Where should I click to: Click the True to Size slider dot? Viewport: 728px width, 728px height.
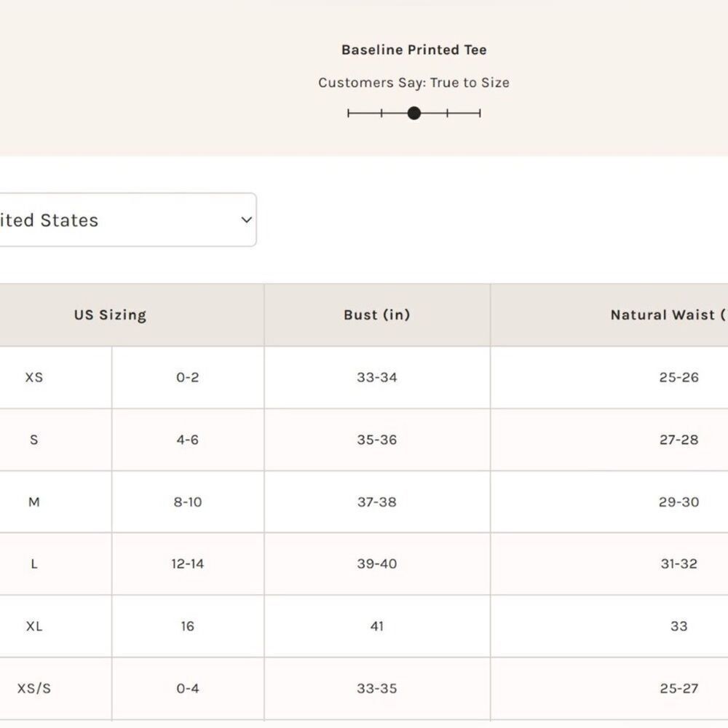coord(414,114)
